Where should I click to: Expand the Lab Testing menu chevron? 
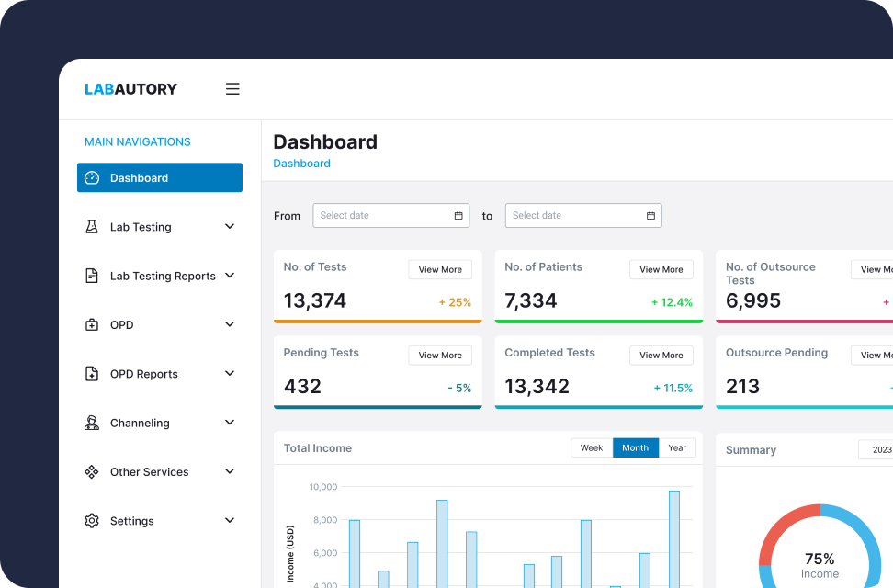pos(229,226)
